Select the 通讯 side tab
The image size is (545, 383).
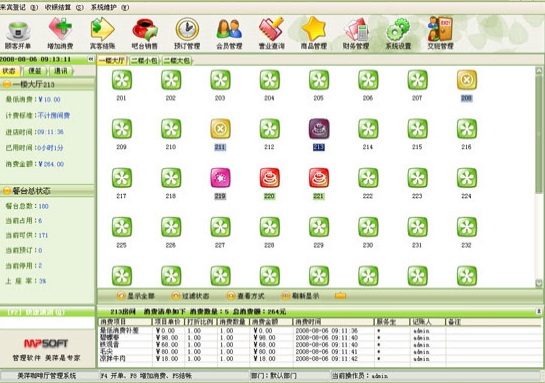tap(61, 71)
